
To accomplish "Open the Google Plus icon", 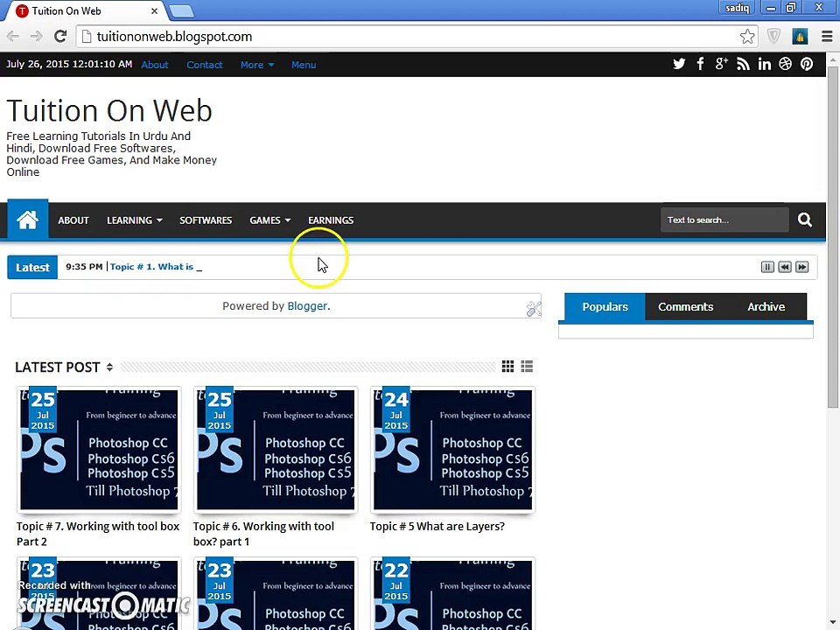I will click(x=721, y=64).
